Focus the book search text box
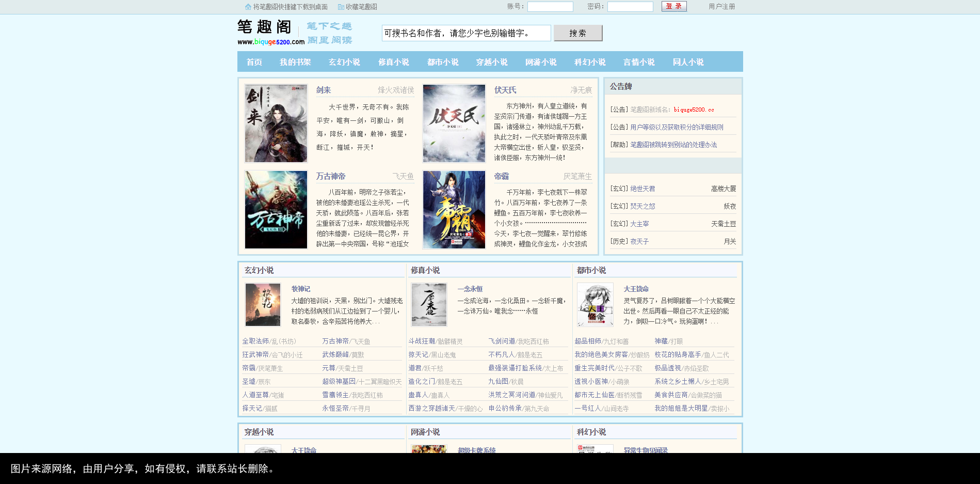Image resolution: width=980 pixels, height=484 pixels. point(466,33)
